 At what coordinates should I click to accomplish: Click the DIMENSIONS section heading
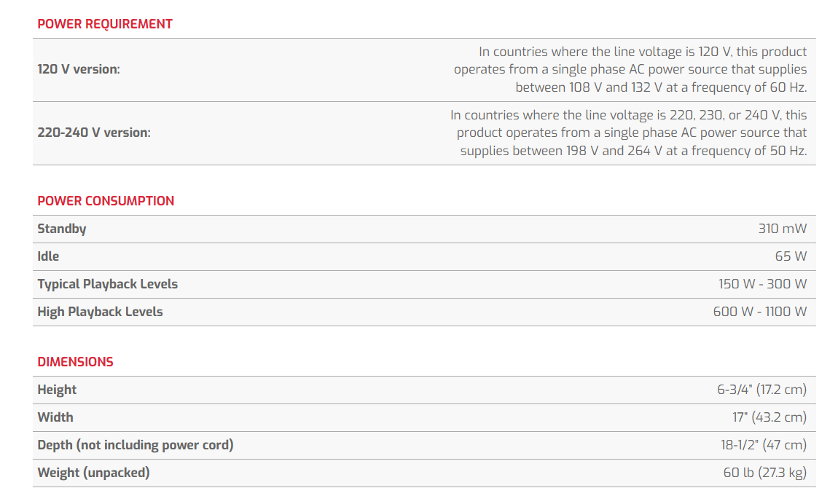click(75, 362)
